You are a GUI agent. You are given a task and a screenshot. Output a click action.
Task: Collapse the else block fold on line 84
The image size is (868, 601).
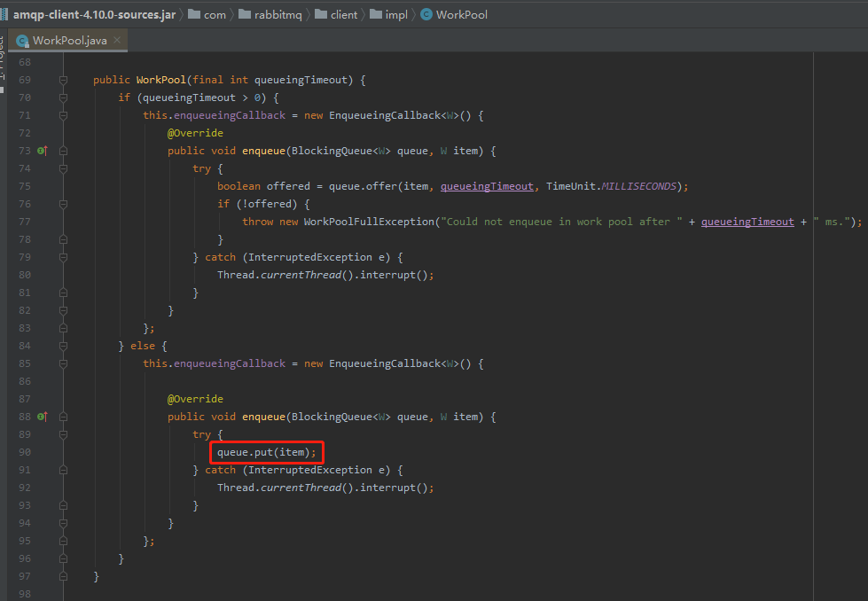pyautogui.click(x=63, y=346)
